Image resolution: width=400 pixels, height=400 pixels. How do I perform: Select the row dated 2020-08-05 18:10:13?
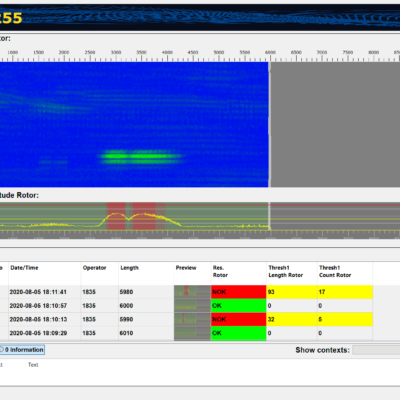click(186, 319)
